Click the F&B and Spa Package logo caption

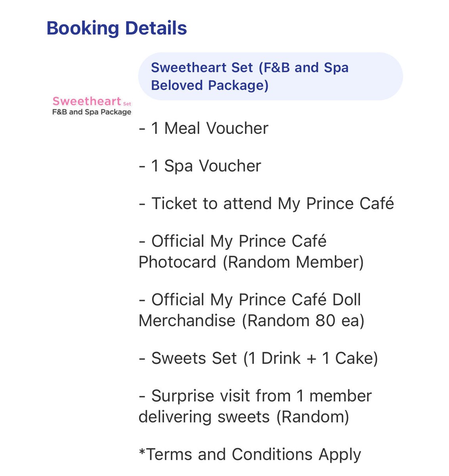click(x=92, y=112)
